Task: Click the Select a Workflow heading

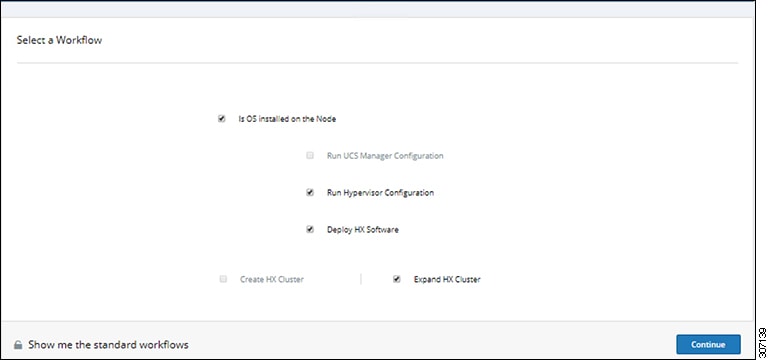Action: (59, 40)
